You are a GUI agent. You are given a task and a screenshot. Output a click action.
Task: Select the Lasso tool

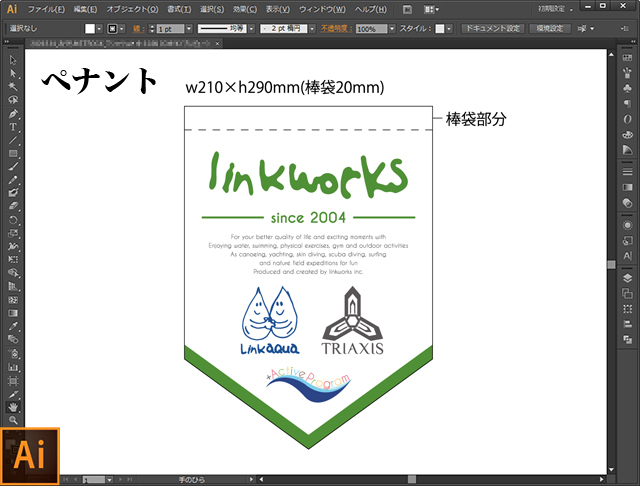pos(13,100)
